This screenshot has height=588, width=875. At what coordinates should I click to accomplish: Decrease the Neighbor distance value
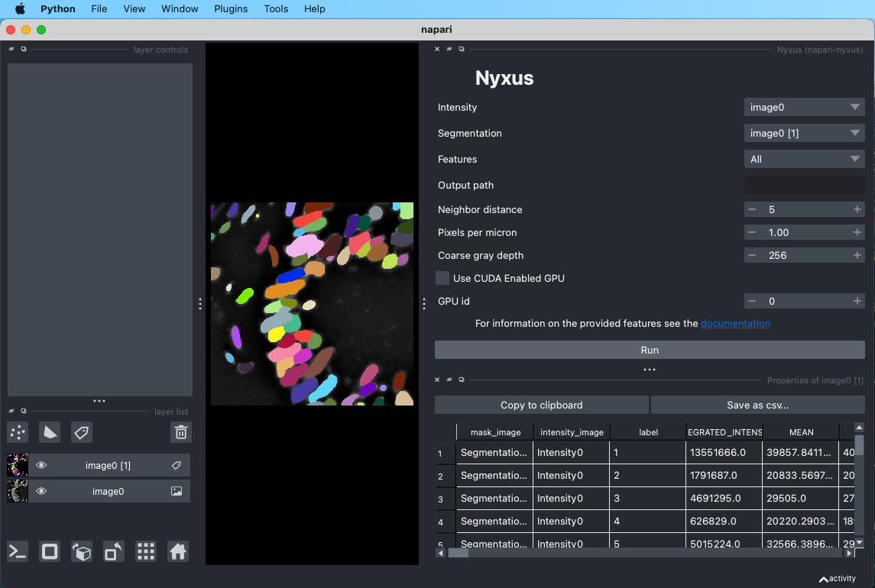point(752,209)
